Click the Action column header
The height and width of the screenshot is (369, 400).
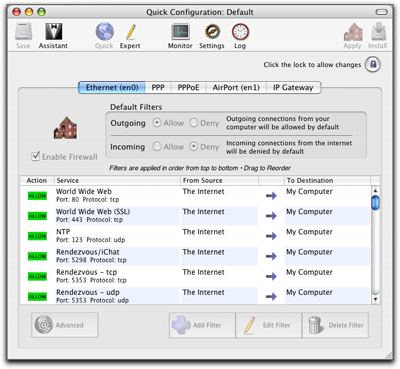point(37,180)
